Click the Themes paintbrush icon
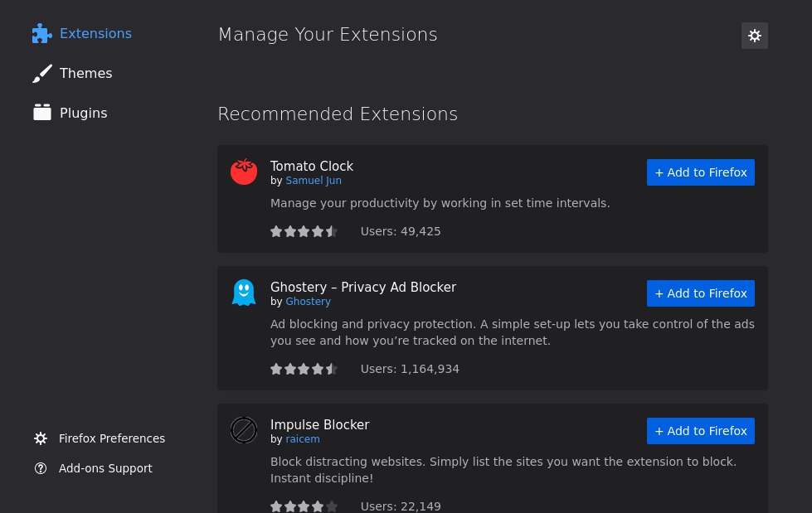Viewport: 812px width, 513px height. [x=42, y=74]
